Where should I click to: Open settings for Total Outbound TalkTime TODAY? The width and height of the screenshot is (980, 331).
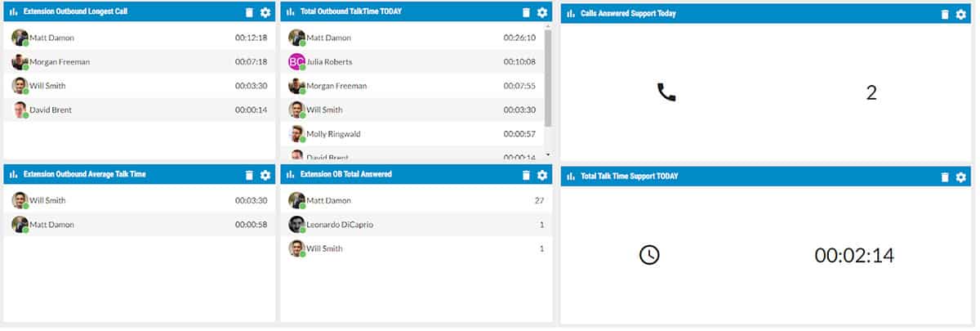542,12
